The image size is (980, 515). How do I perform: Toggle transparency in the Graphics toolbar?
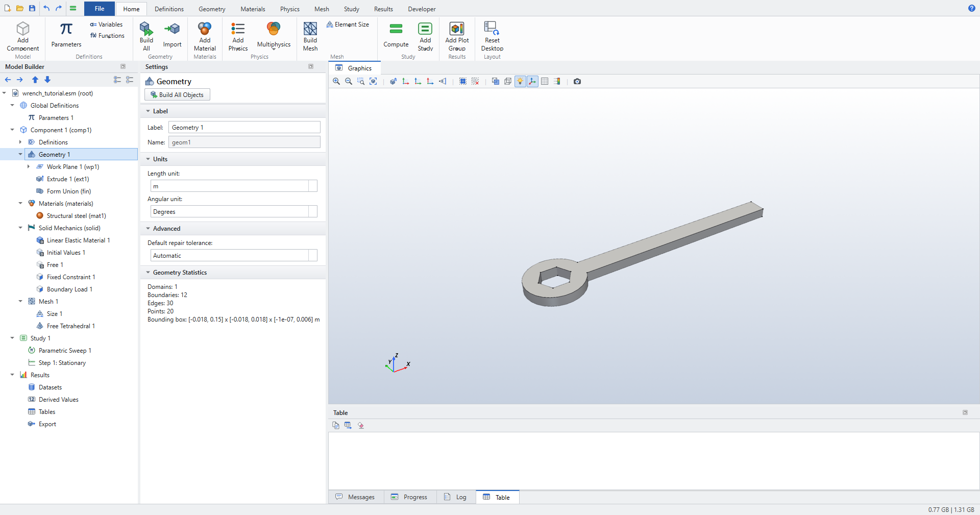(x=496, y=82)
